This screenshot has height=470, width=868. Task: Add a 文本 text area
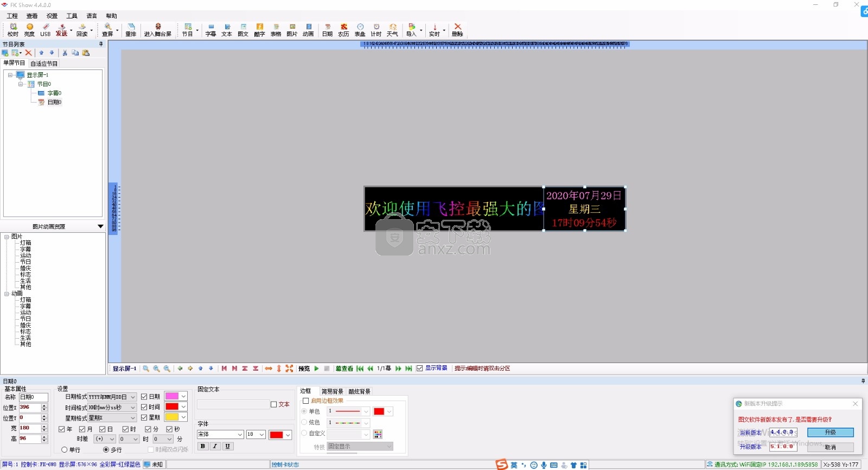point(227,30)
